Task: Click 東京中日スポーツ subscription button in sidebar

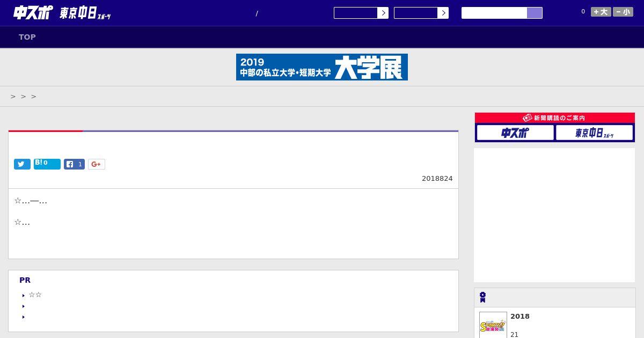Action: coord(595,133)
